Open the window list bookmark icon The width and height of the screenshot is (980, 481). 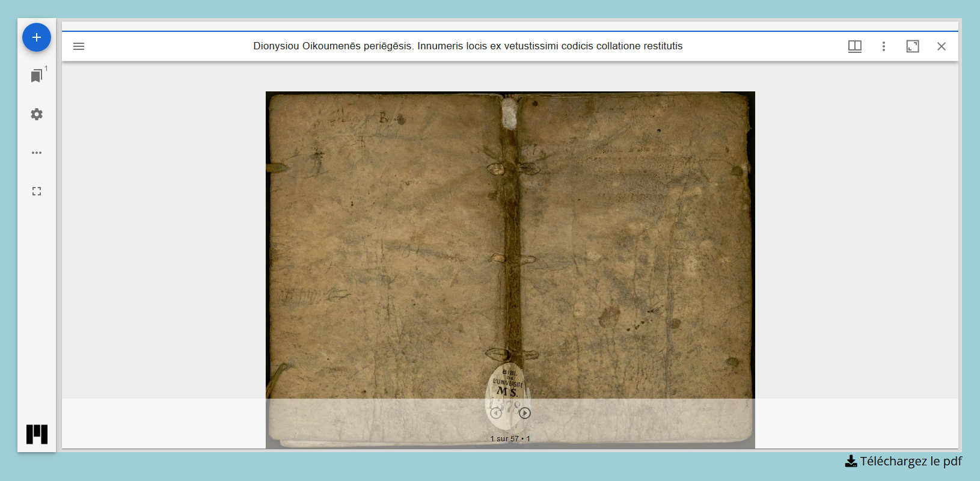(x=37, y=76)
